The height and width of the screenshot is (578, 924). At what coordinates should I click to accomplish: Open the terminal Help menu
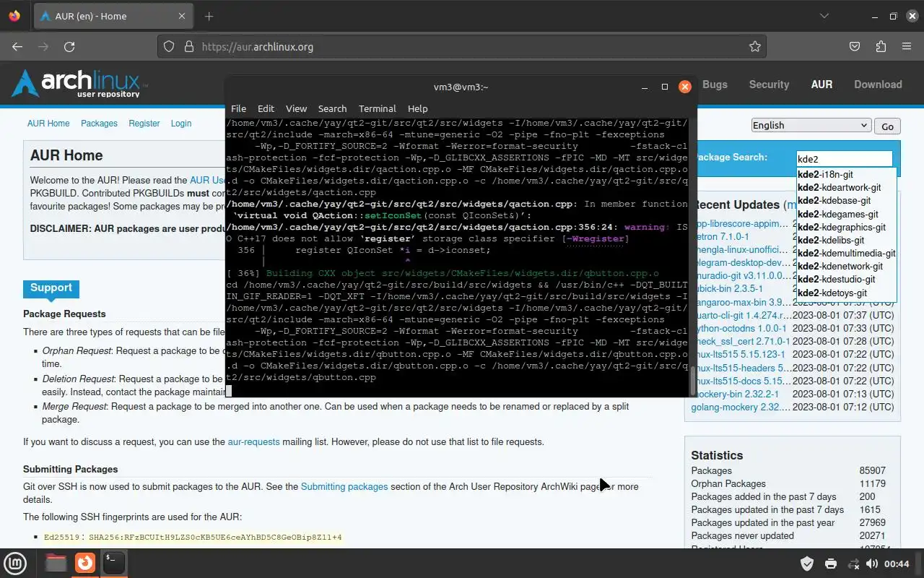pos(417,108)
